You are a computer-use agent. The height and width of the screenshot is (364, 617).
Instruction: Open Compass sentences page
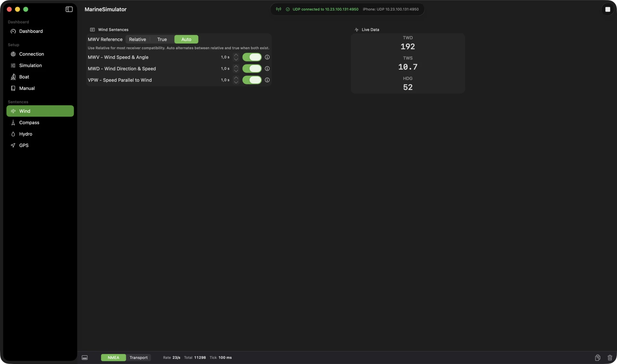pyautogui.click(x=40, y=122)
